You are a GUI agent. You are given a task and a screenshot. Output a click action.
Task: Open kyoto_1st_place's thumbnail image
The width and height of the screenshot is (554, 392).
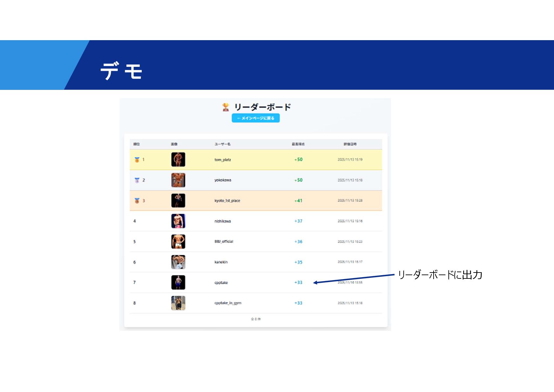178,201
